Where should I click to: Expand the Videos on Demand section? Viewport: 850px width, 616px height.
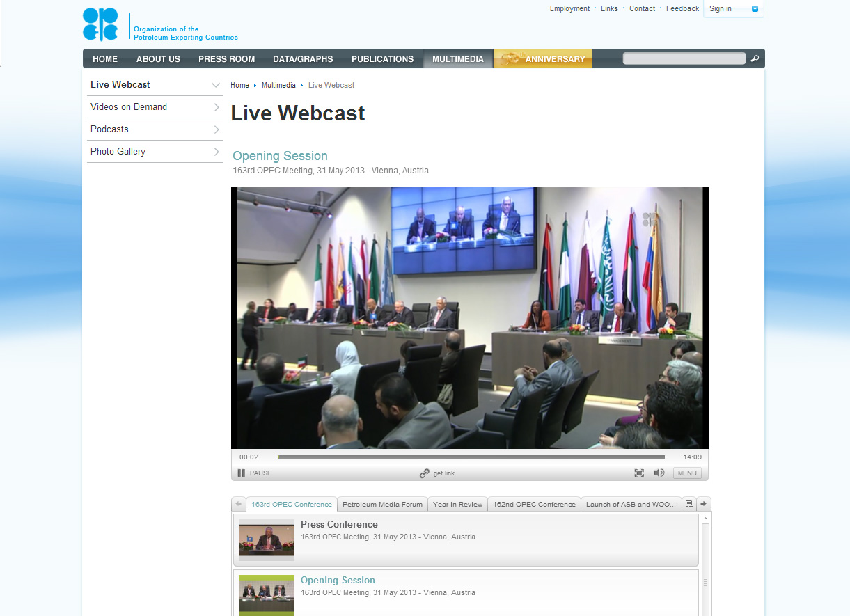click(x=216, y=106)
